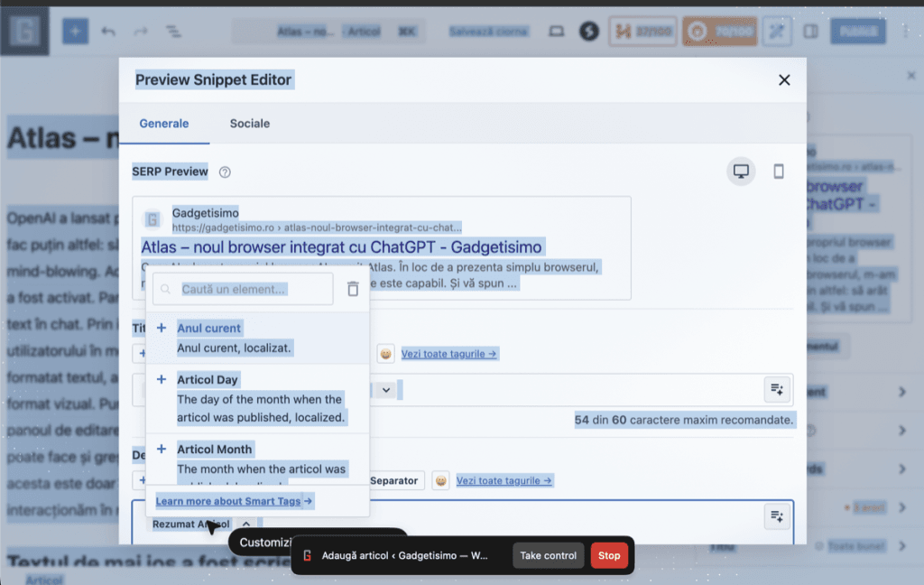Open Learn more about Smart Tags link
The image size is (924, 585).
coord(234,501)
